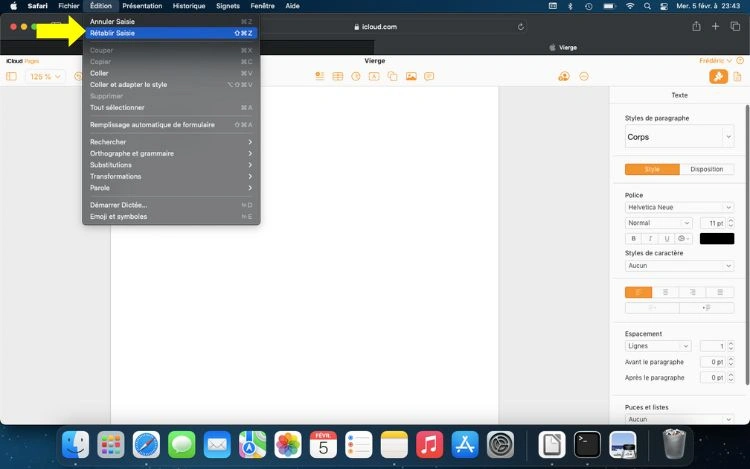Toggle underline formatting

click(666, 239)
